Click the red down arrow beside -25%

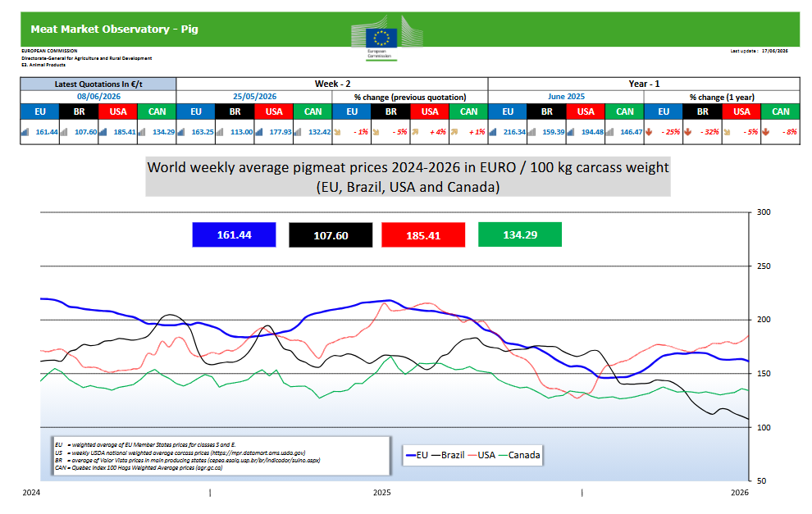tap(649, 132)
